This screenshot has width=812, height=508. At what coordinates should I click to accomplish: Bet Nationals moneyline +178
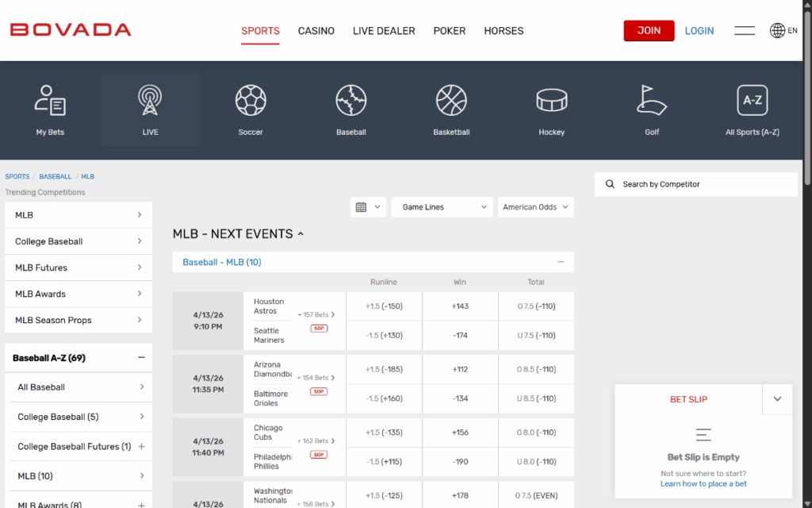pos(460,495)
